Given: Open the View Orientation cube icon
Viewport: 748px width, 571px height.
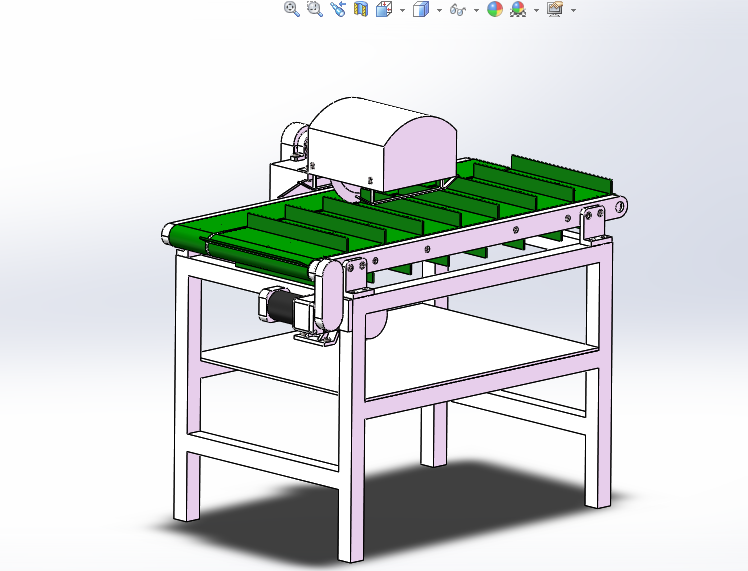Looking at the screenshot, I should point(384,9).
